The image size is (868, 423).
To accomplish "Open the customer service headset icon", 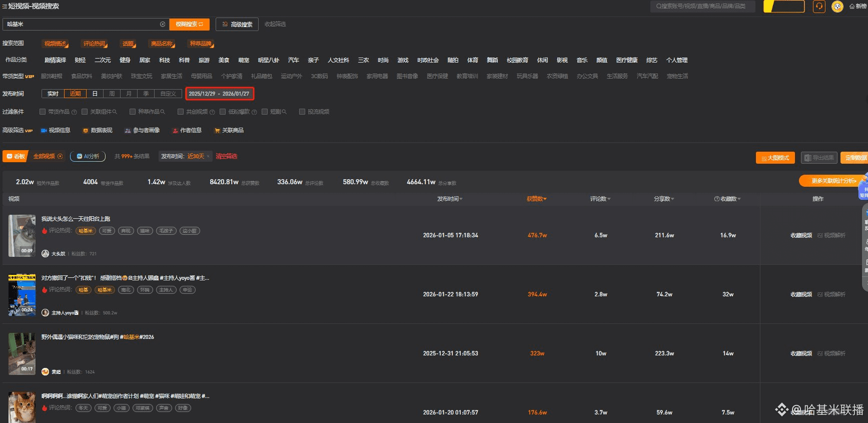I will pos(819,7).
